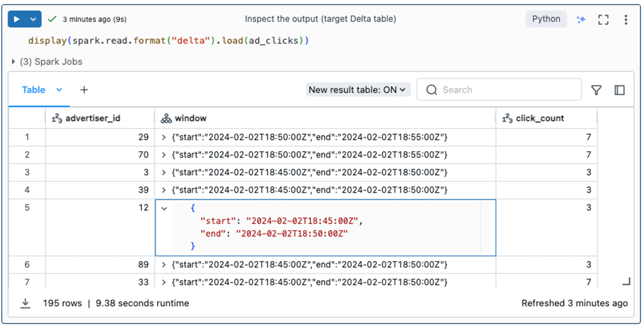The image size is (644, 326).
Task: Download results with the download icon
Action: click(25, 303)
